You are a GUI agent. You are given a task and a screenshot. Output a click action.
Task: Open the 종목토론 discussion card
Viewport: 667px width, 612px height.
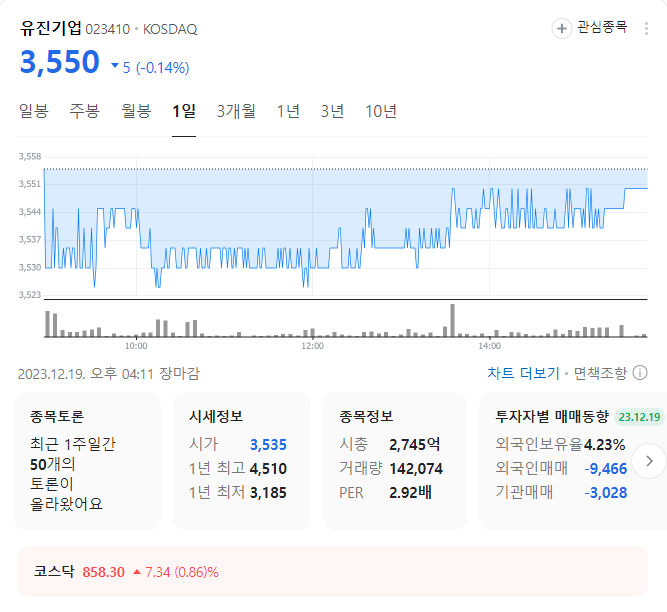pyautogui.click(x=87, y=461)
